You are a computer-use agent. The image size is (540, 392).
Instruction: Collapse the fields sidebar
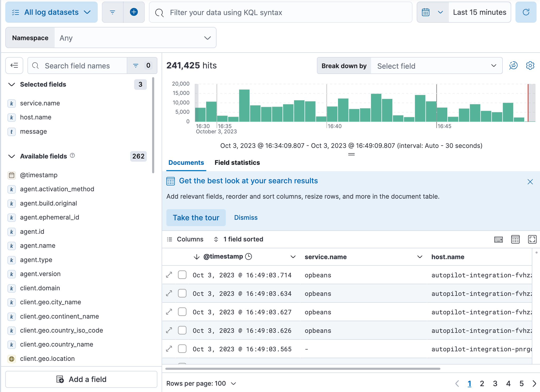click(14, 66)
